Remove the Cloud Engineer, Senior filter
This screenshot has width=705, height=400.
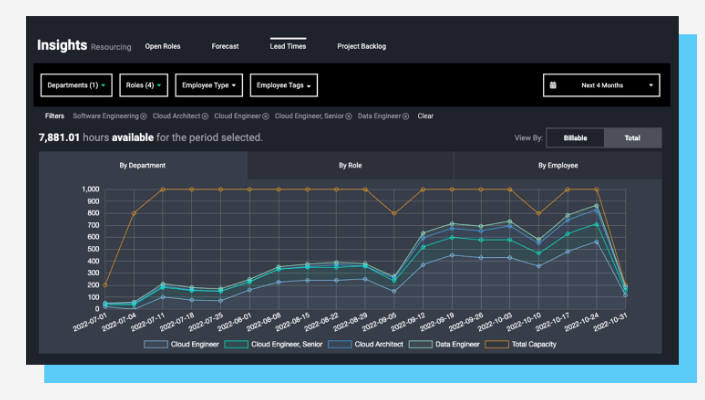[349, 117]
